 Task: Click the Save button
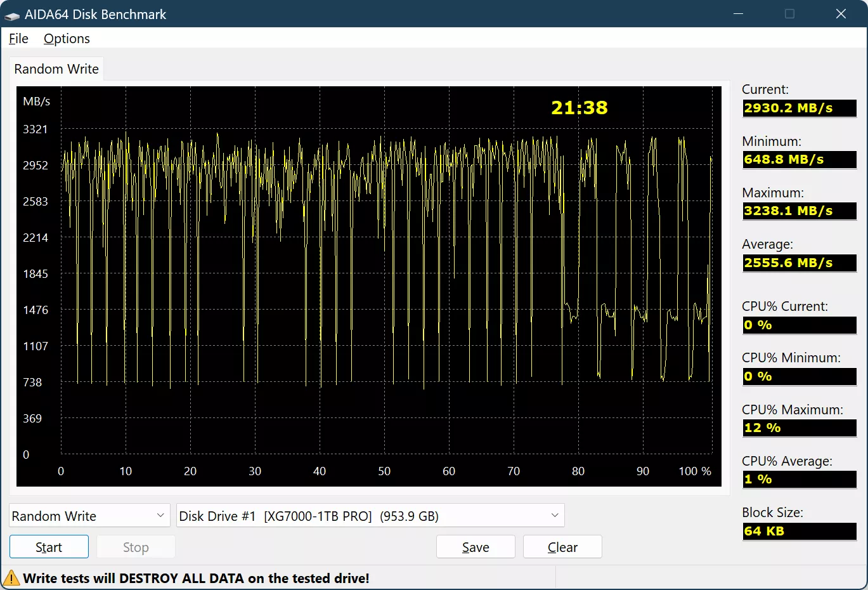click(x=476, y=547)
